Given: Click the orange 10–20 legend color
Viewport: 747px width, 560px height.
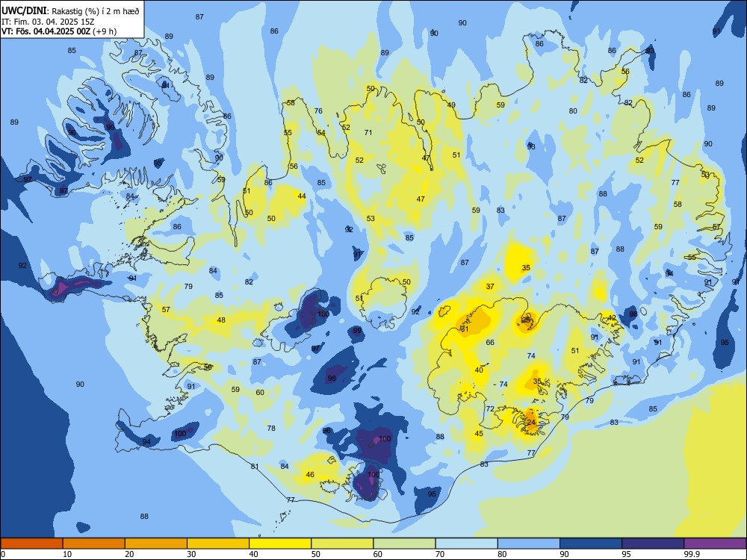Looking at the screenshot, I should (94, 544).
